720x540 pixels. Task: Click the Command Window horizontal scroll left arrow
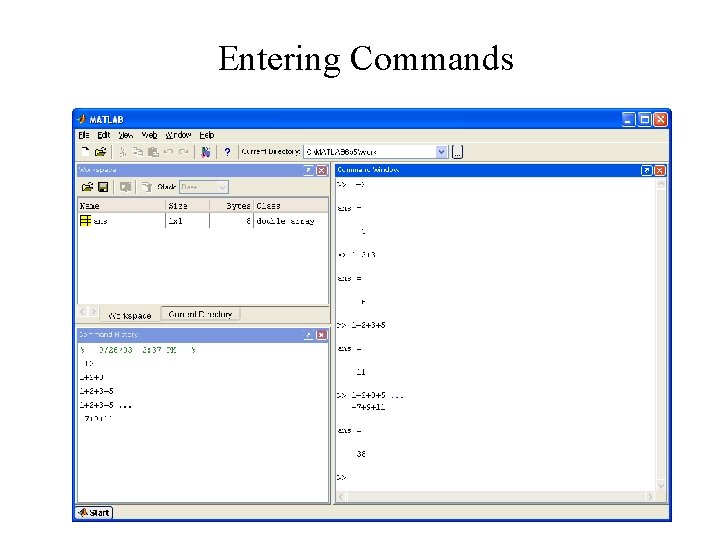[x=341, y=496]
